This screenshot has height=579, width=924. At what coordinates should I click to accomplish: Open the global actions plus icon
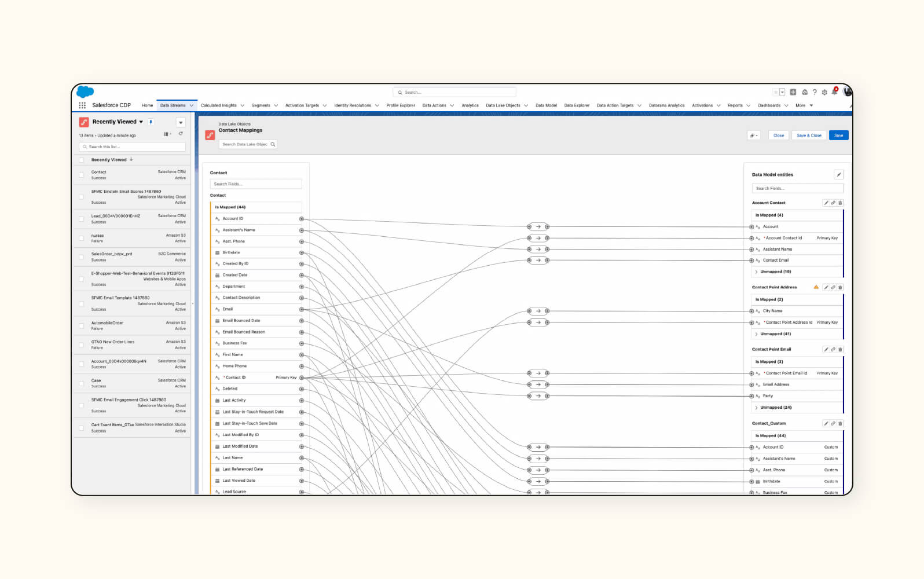click(793, 92)
